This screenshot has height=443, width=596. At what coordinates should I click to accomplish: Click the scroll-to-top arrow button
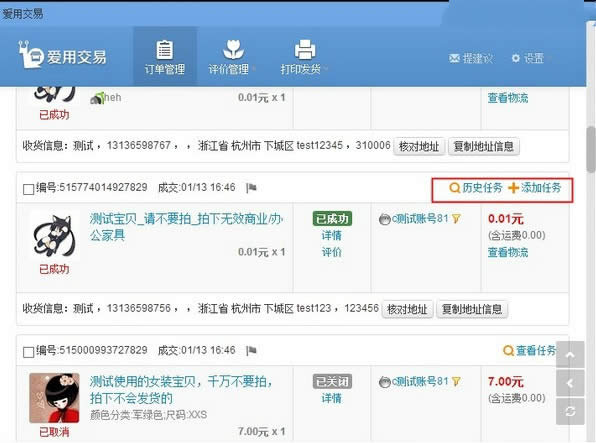click(x=570, y=355)
